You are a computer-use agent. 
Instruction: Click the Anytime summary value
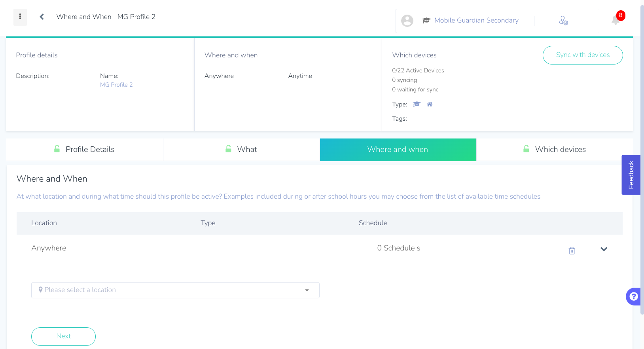(x=300, y=76)
